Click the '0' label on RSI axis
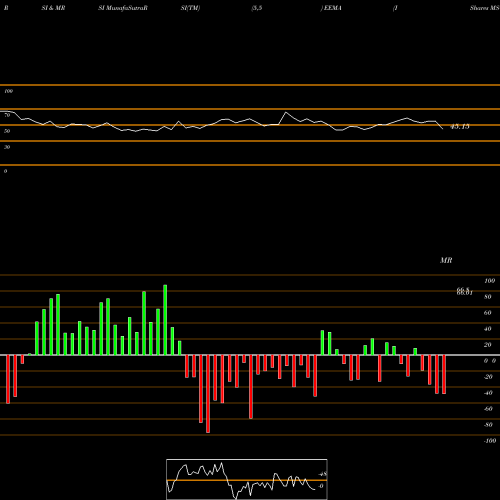 coord(5,171)
